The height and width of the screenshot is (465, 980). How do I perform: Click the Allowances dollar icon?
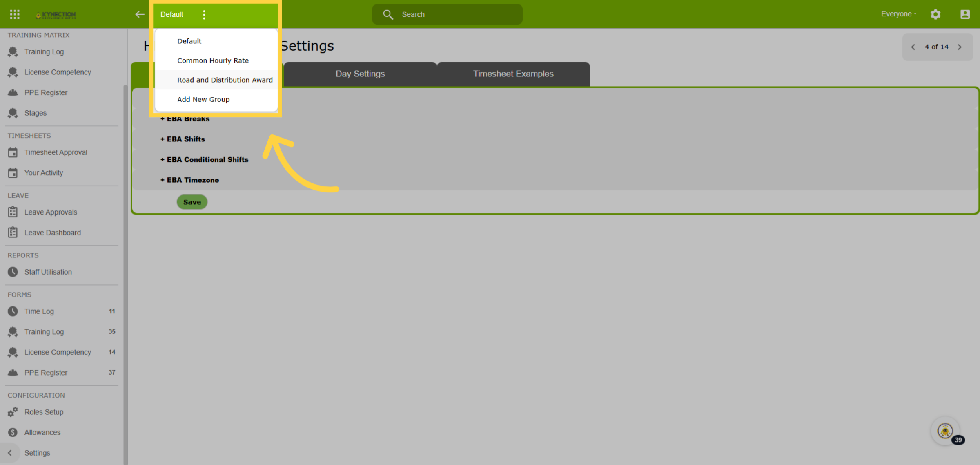13,432
